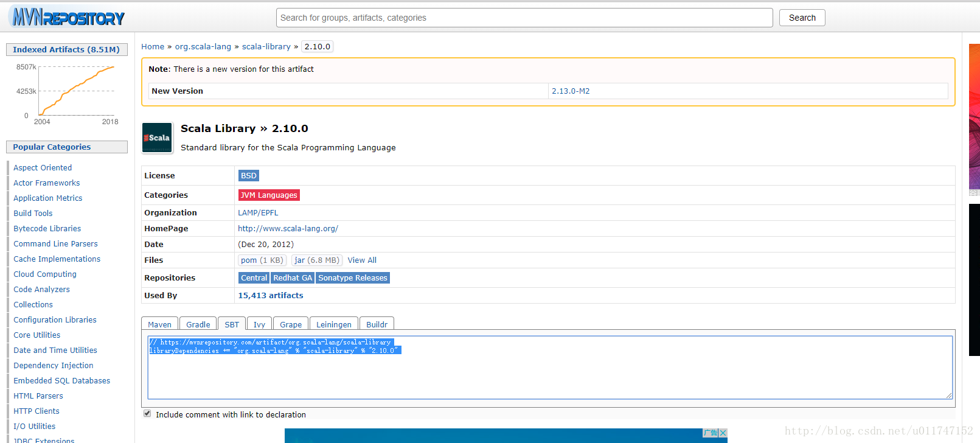Open HTML Parsers category
The image size is (980, 443).
(38, 396)
